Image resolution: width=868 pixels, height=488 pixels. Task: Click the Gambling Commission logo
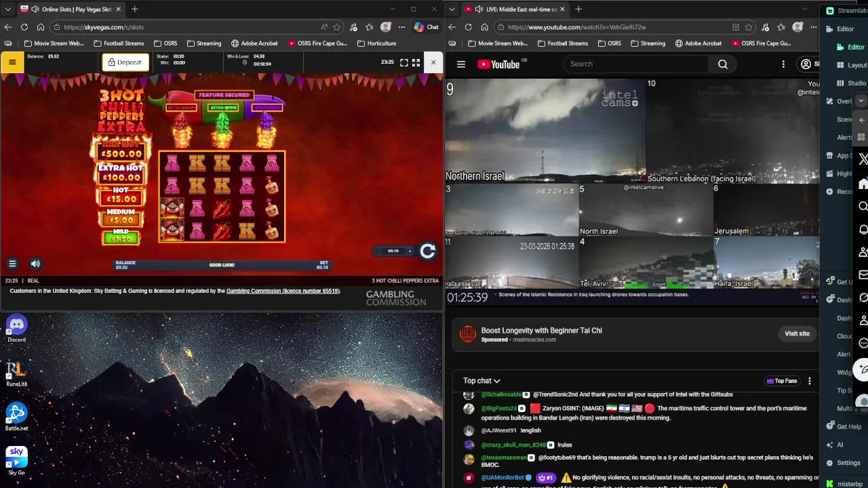click(396, 298)
